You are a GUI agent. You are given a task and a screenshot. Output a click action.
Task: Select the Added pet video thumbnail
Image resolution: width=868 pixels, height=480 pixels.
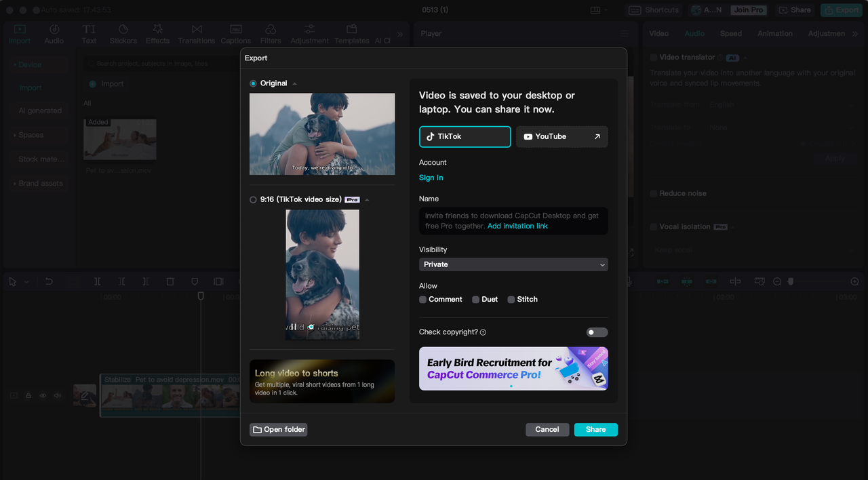pos(120,140)
